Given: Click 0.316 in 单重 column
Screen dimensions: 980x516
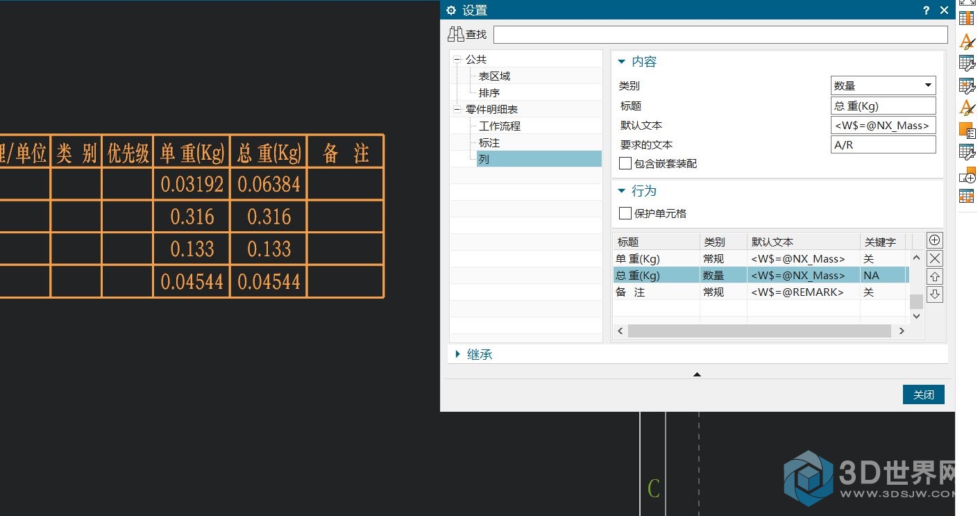Looking at the screenshot, I should (x=192, y=217).
